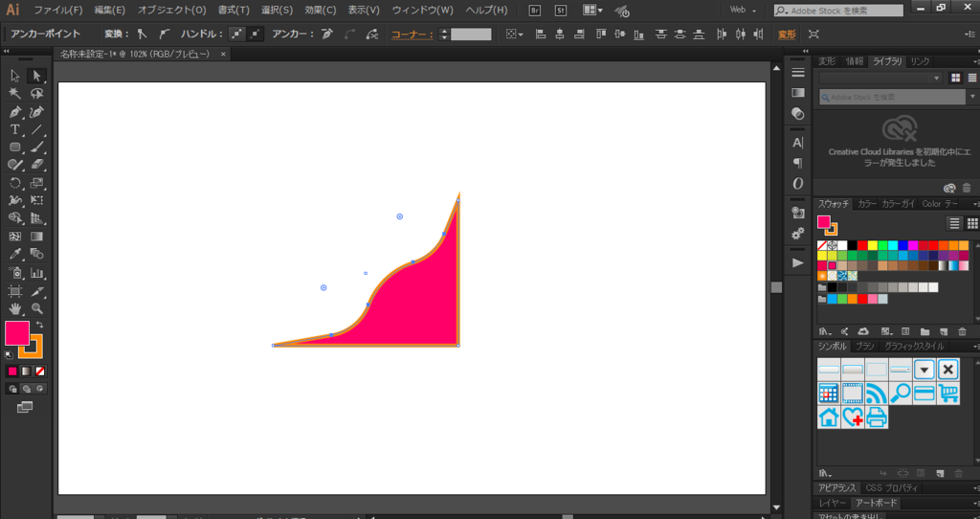Select the Blend tool

point(37,254)
